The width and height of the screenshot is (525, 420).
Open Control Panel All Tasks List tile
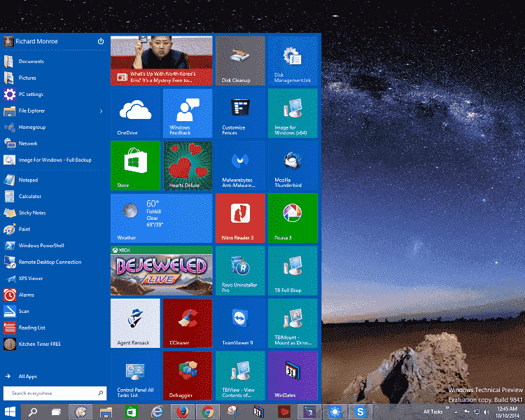[135, 376]
